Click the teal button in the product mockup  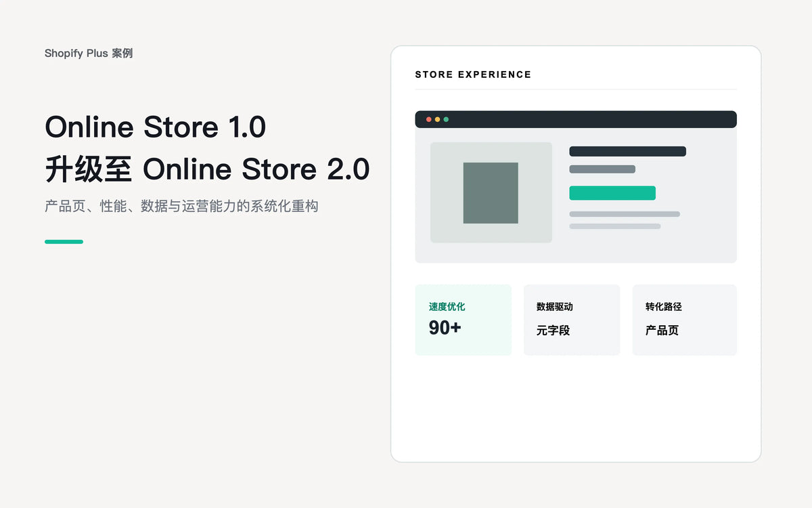[612, 193]
